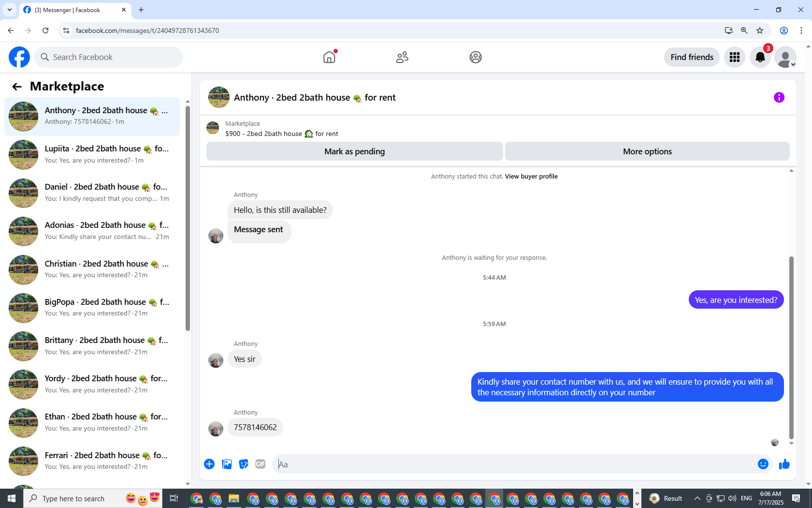Open the taskbar clock showing 6:06 AM
Screen dimensions: 812x508
(x=770, y=498)
